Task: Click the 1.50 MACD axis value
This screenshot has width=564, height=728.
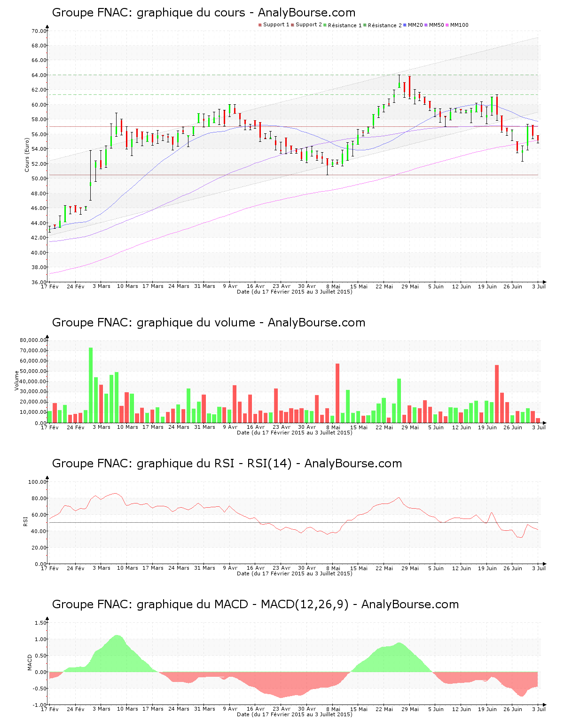Action: (40, 623)
